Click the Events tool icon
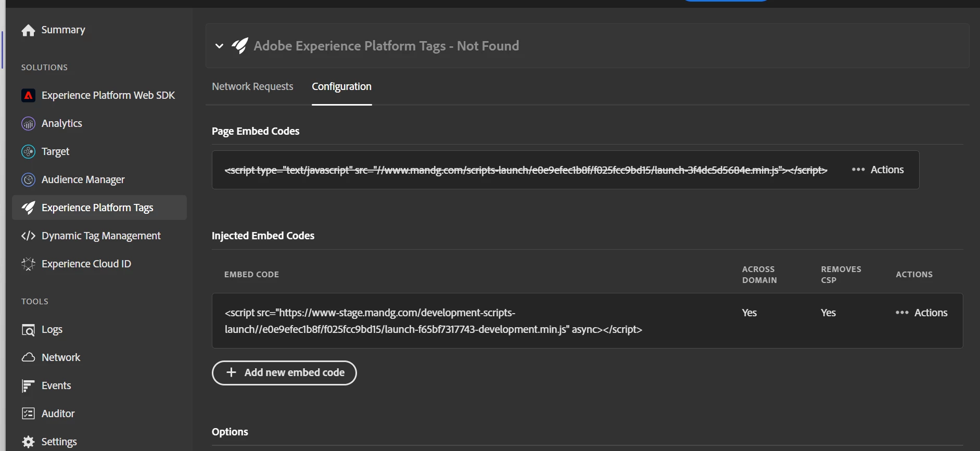This screenshot has width=980, height=451. (28, 385)
